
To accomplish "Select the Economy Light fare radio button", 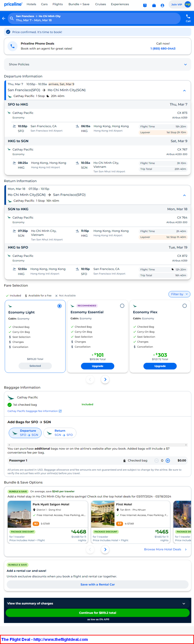I will (60, 306).
